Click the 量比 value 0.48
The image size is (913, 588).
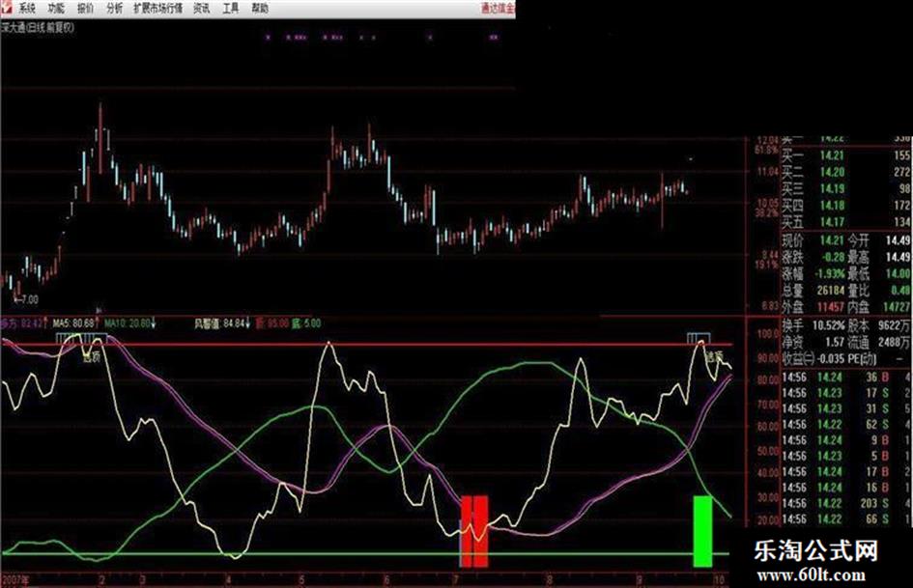[900, 290]
